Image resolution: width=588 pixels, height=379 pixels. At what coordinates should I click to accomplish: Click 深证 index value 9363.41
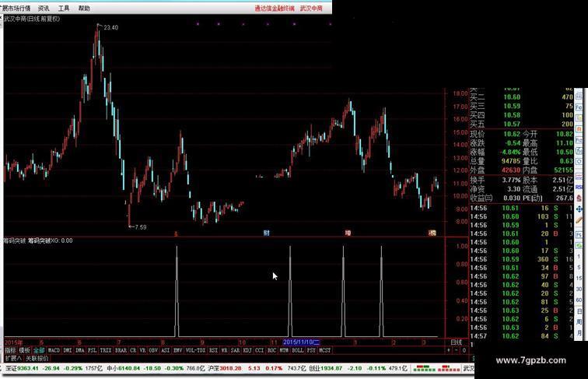(28, 368)
